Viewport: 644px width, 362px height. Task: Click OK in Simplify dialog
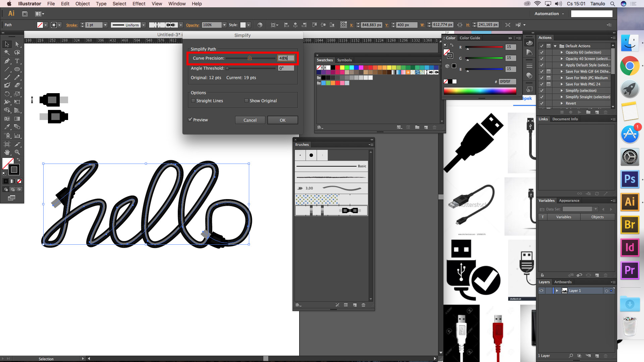click(282, 120)
